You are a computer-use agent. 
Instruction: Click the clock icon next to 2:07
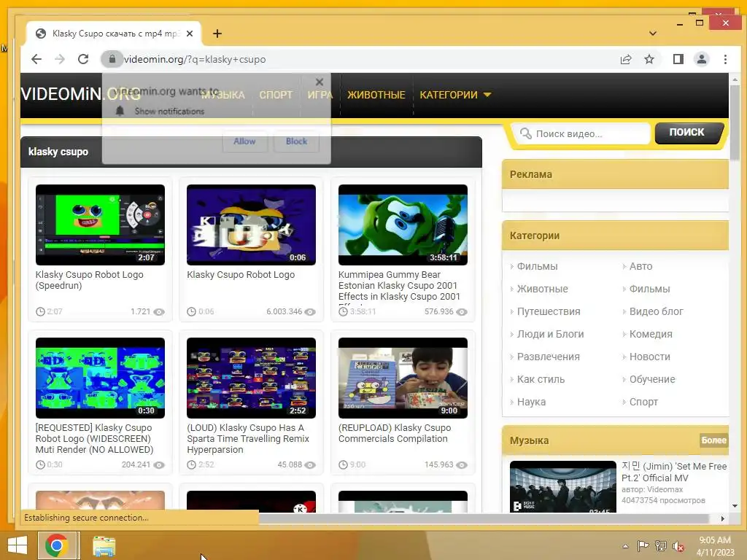pos(41,312)
